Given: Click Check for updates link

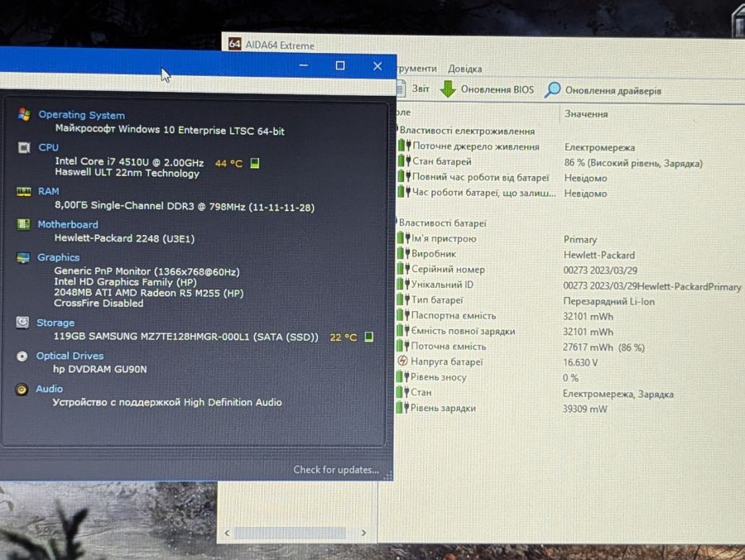Looking at the screenshot, I should coord(336,469).
